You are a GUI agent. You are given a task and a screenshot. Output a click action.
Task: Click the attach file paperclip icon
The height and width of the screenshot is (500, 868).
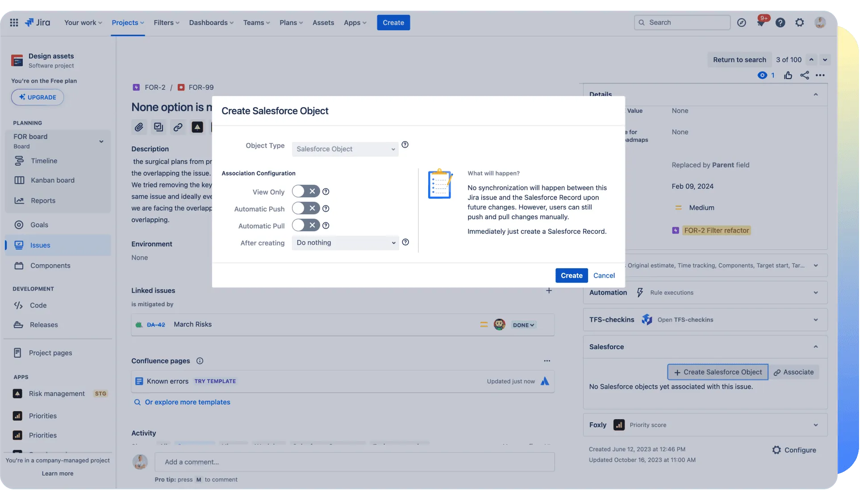(139, 127)
